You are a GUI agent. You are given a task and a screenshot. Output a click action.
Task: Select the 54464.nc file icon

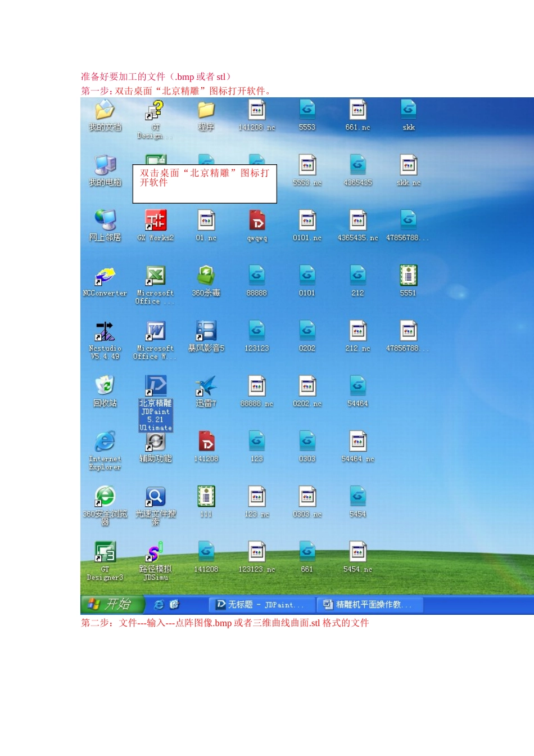tap(357, 447)
